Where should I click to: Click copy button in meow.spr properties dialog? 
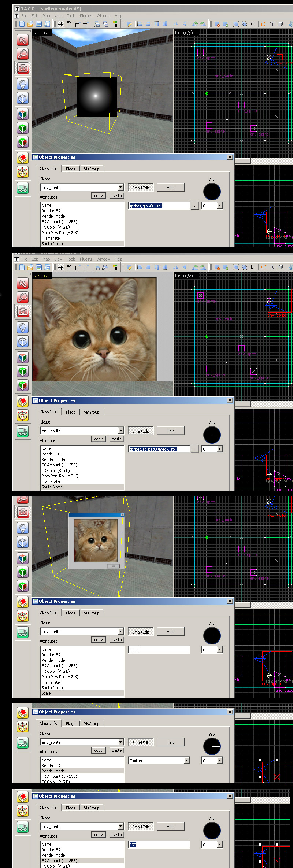(99, 439)
